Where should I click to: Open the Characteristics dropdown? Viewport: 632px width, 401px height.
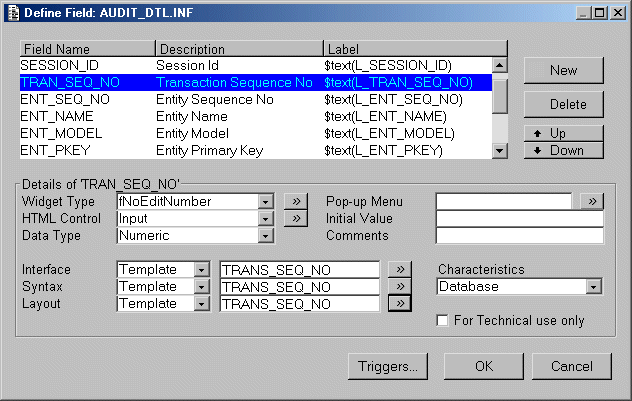(594, 287)
